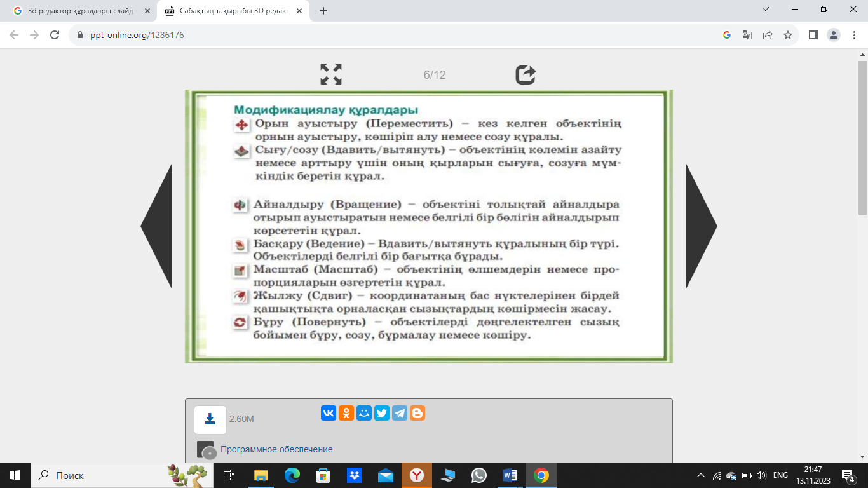868x488 pixels.
Task: Click the slide image thumbnail
Action: tap(429, 226)
